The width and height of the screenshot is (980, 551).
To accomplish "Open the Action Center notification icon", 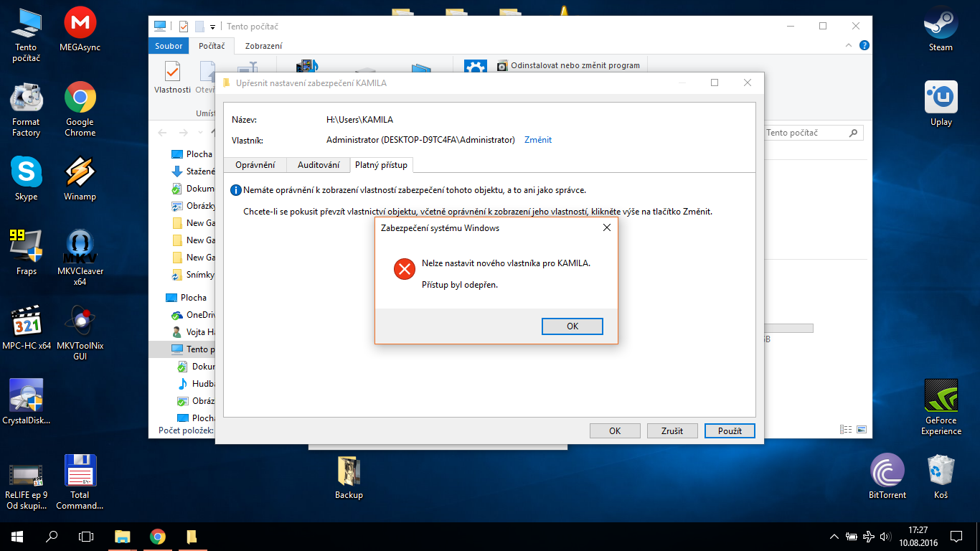I will (956, 537).
